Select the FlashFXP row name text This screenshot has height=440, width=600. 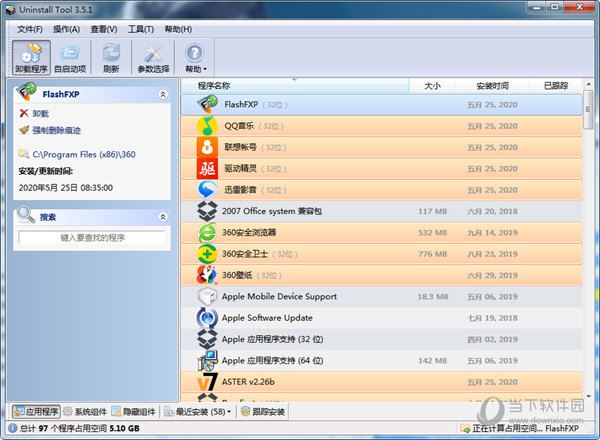point(241,104)
